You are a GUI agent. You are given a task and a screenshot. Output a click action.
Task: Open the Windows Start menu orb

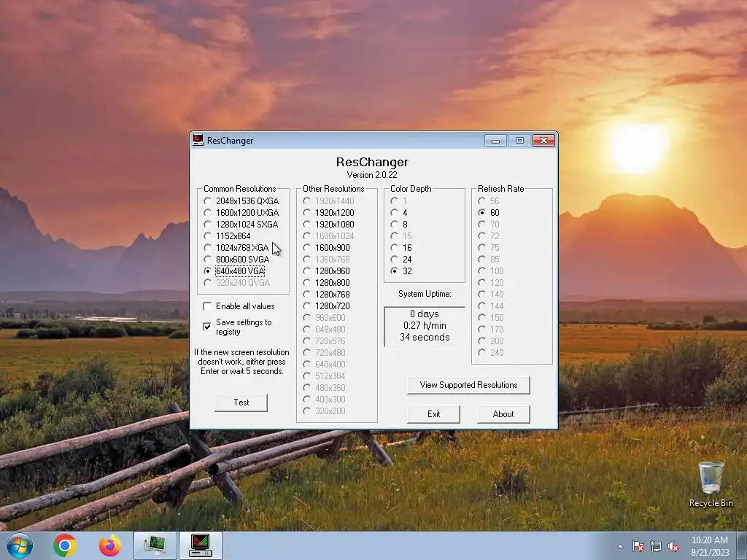coord(20,545)
